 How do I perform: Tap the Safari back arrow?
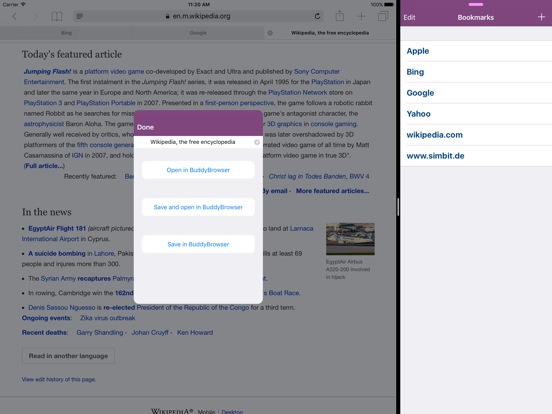tap(14, 16)
